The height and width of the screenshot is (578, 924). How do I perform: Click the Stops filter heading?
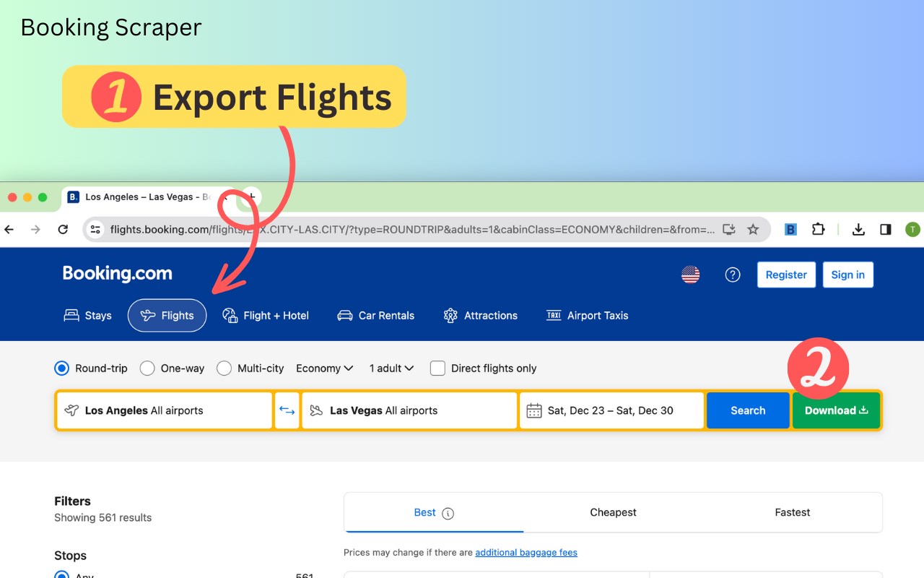[70, 556]
